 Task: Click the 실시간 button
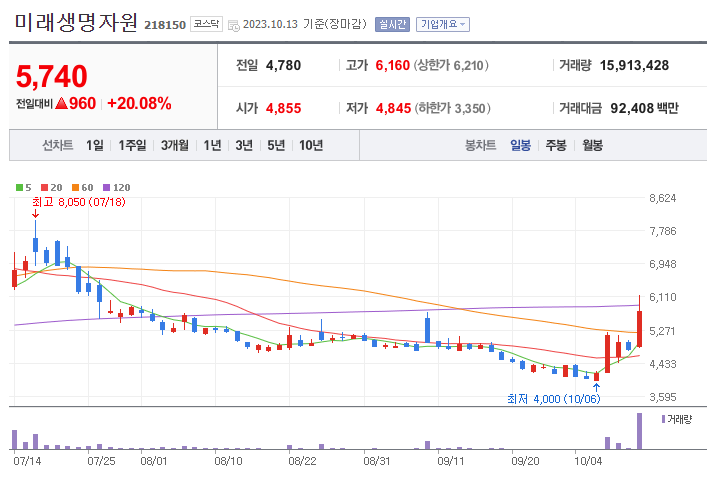(x=392, y=24)
